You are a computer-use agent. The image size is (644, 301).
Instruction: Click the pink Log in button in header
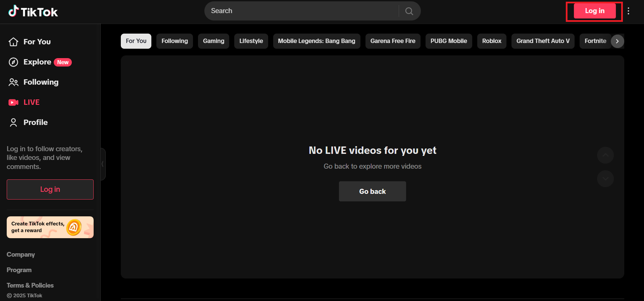click(x=595, y=11)
